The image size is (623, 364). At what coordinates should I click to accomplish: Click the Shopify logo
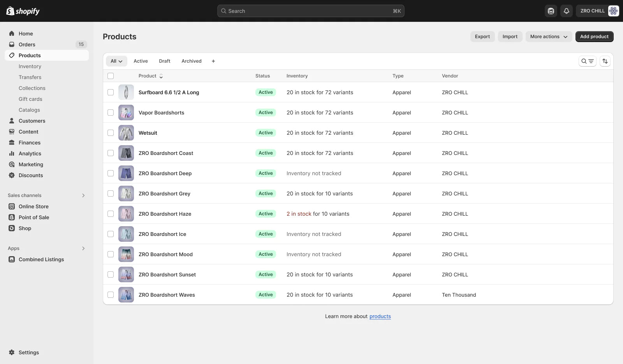(23, 11)
